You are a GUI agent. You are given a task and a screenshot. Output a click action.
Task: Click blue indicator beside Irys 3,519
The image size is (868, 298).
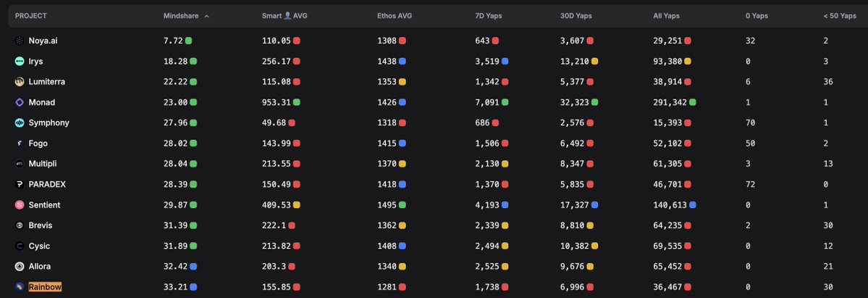click(505, 61)
